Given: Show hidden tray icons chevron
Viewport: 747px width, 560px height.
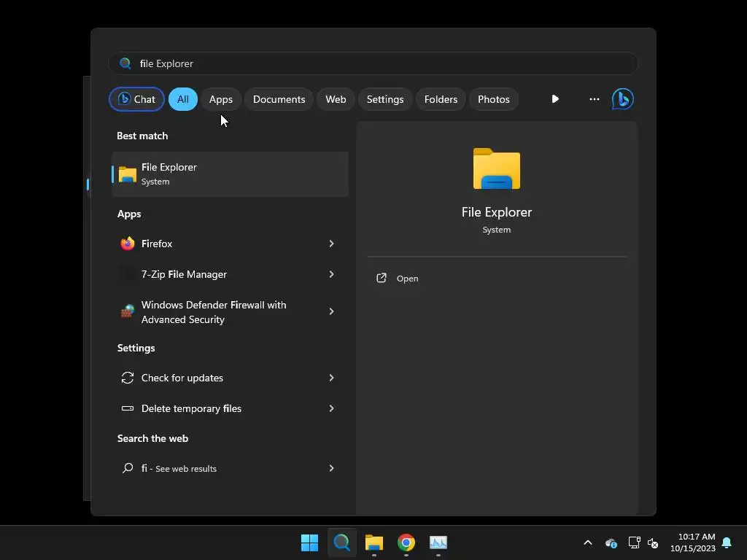Looking at the screenshot, I should pos(588,542).
